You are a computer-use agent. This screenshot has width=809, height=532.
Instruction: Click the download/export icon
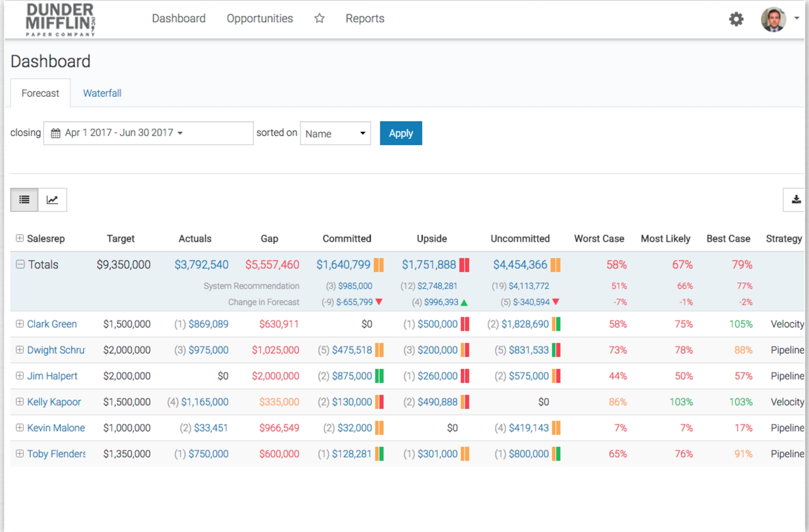pos(797,199)
